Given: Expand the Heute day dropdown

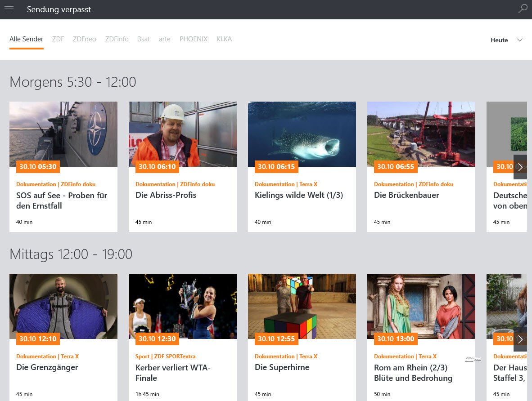Looking at the screenshot, I should click(506, 40).
